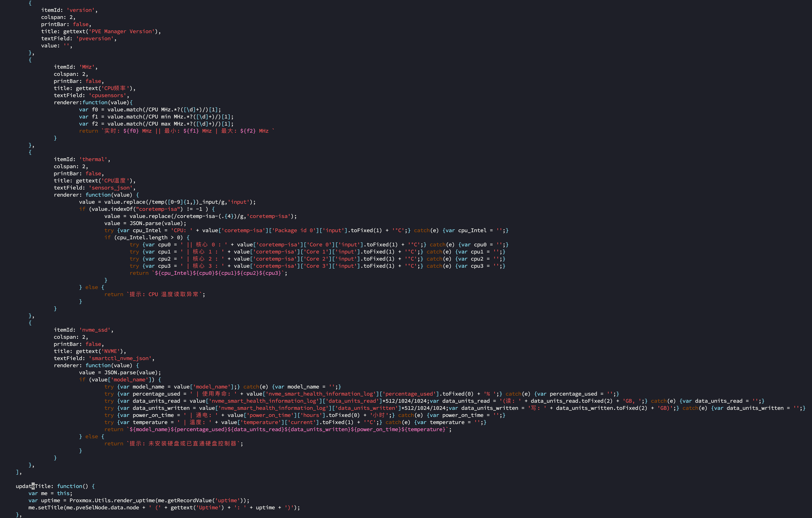Click the 'var f2' CPU max MHz line

tap(156, 124)
